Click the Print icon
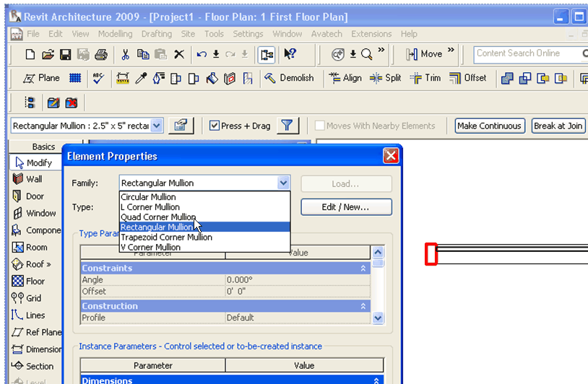The image size is (588, 384). pos(101,55)
